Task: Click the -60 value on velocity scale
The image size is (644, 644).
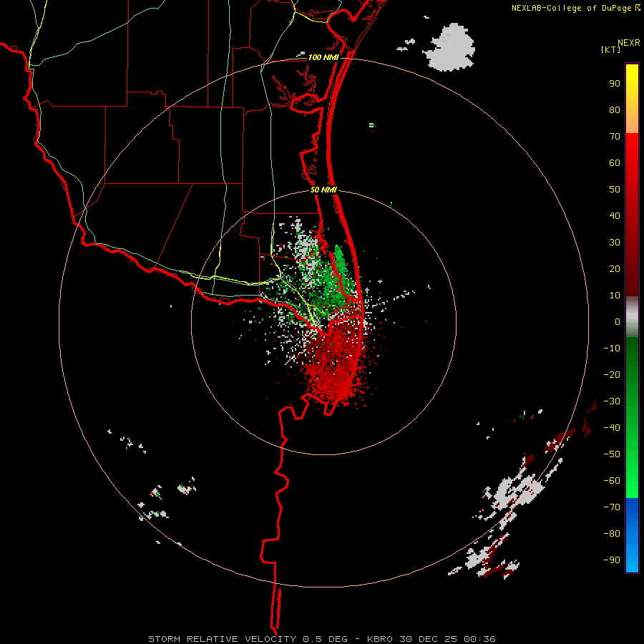Action: (612, 481)
